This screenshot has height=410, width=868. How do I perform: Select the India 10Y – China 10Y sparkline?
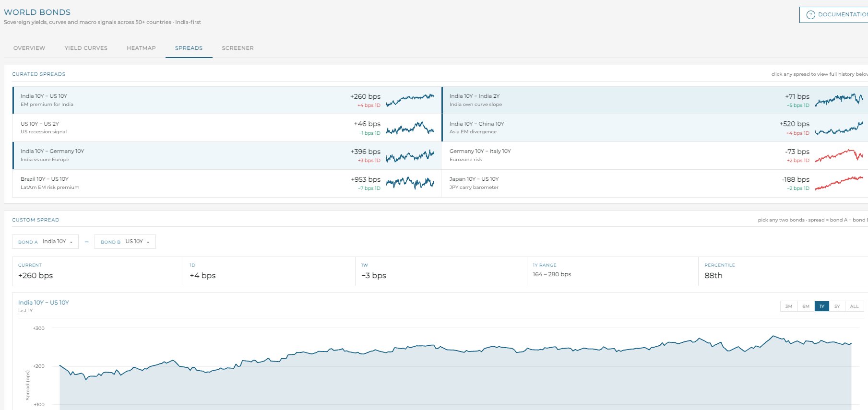click(839, 128)
